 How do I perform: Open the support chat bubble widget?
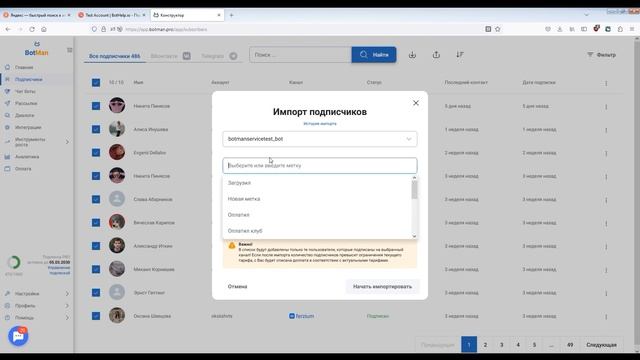coord(18,336)
